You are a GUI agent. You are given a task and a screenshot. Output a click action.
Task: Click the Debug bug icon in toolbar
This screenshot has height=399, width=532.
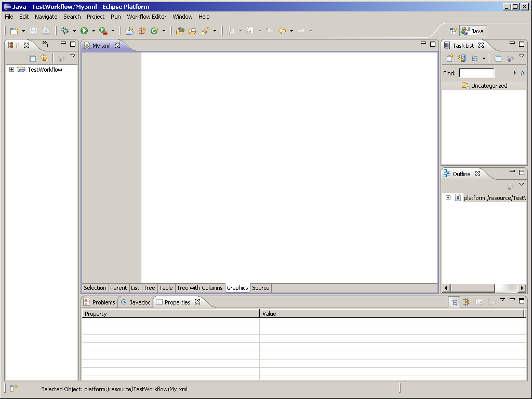[65, 31]
